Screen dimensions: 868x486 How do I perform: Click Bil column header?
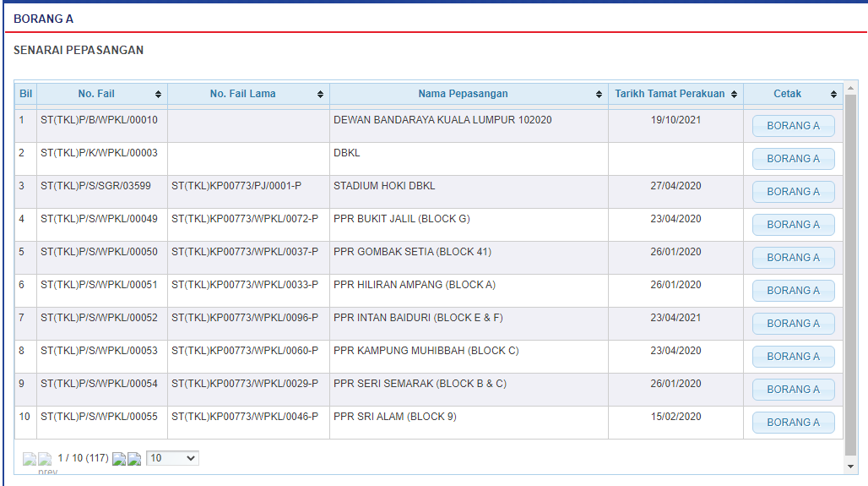(25, 94)
